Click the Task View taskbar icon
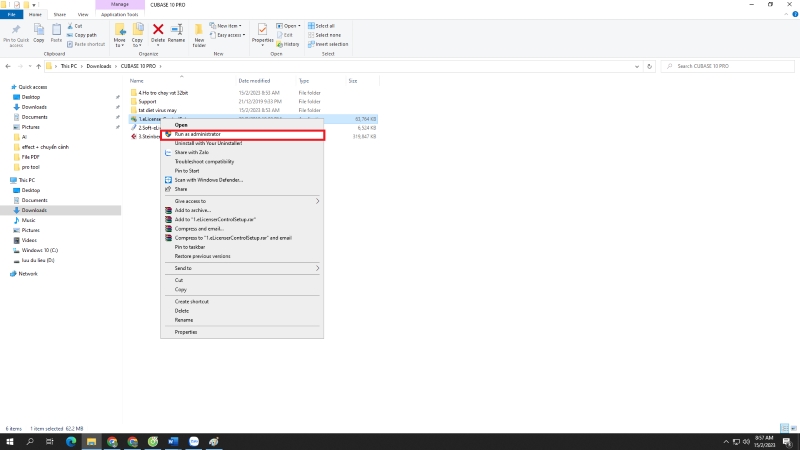The image size is (800, 450). (49, 442)
